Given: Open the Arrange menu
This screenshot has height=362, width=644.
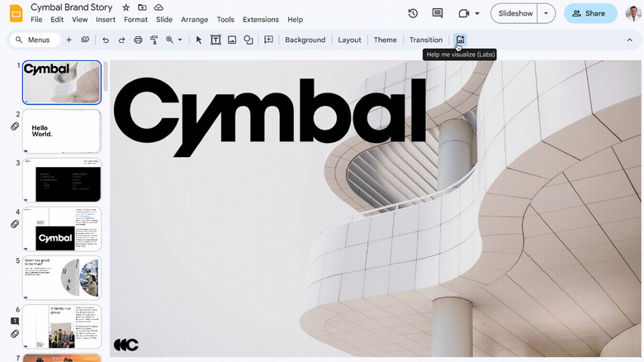Looking at the screenshot, I should (x=194, y=20).
